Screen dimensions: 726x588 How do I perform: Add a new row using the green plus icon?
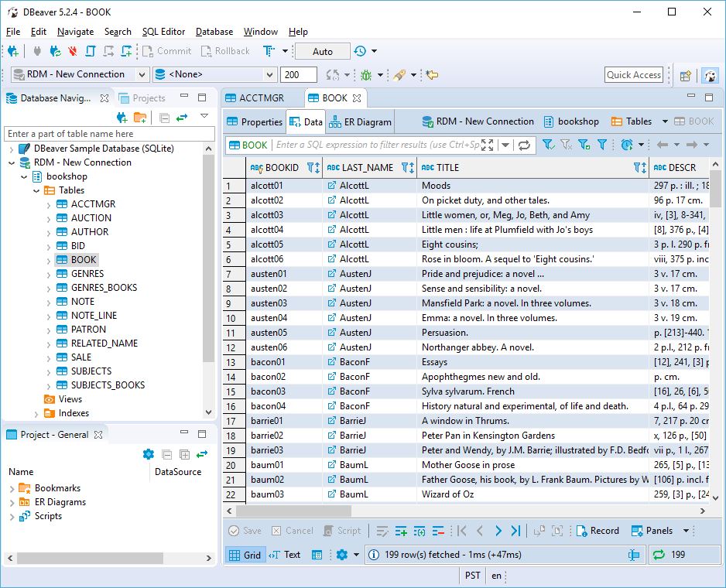(x=401, y=531)
